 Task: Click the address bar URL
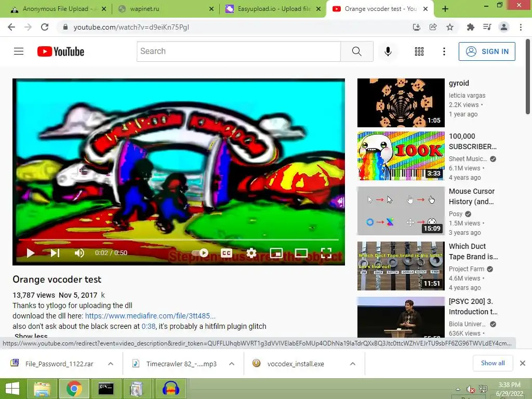(131, 27)
